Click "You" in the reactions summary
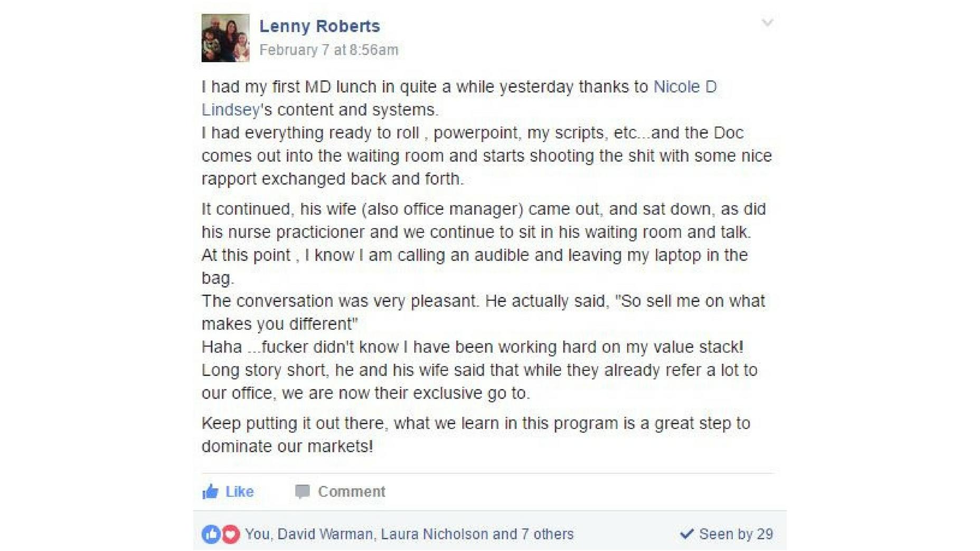The width and height of the screenshot is (980, 551). 257,534
